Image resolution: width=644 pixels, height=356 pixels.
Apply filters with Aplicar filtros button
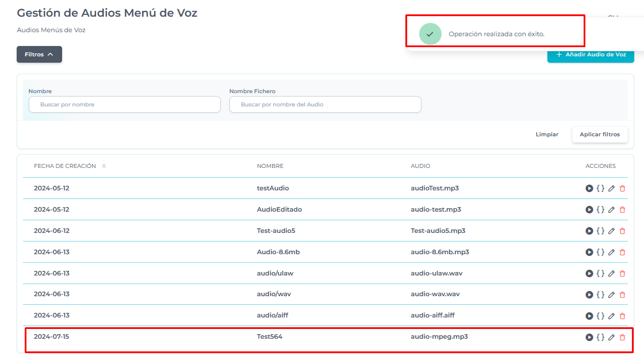[600, 134]
